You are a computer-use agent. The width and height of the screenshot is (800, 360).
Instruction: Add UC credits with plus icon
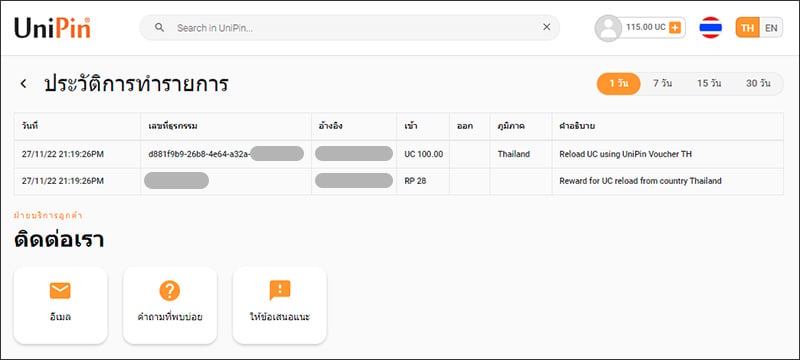point(674,28)
